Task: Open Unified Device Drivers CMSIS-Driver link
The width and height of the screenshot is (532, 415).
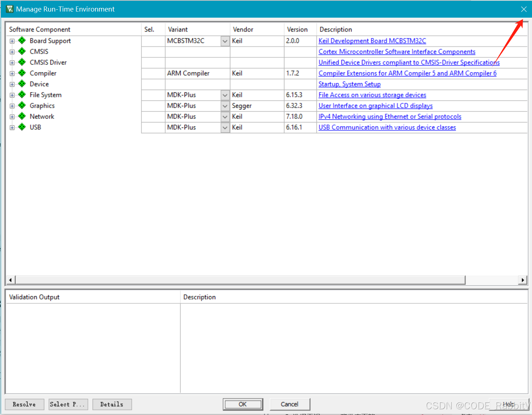Action: click(x=409, y=63)
